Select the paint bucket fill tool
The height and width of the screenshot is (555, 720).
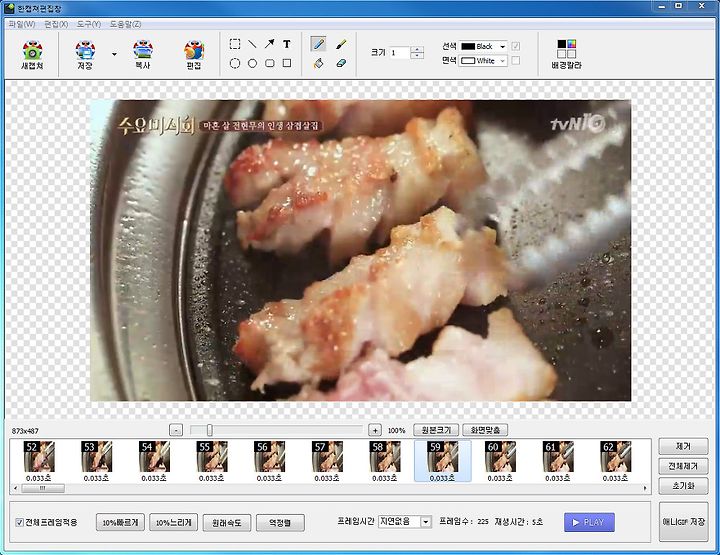[x=318, y=63]
